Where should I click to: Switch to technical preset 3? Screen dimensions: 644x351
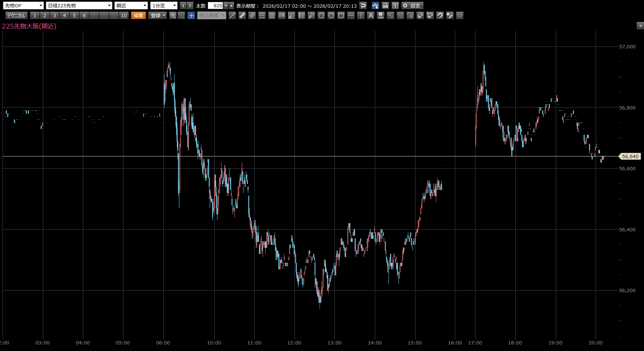[x=55, y=15]
